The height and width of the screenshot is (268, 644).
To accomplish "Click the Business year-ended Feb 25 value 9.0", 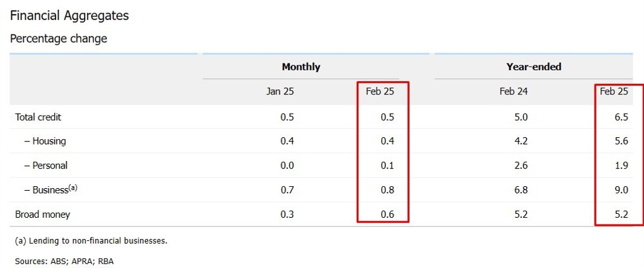I will point(620,190).
